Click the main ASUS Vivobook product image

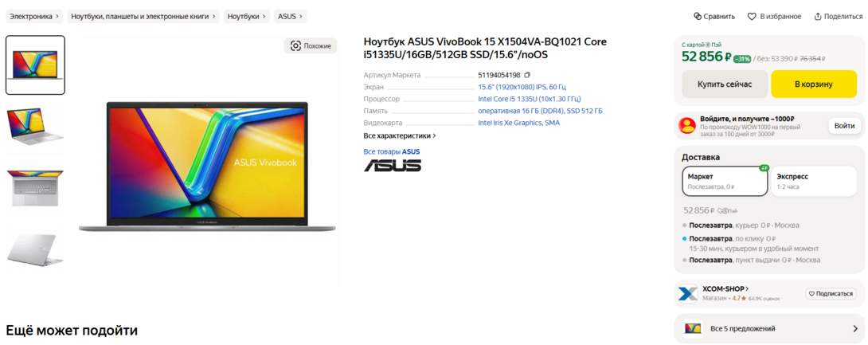tap(207, 166)
